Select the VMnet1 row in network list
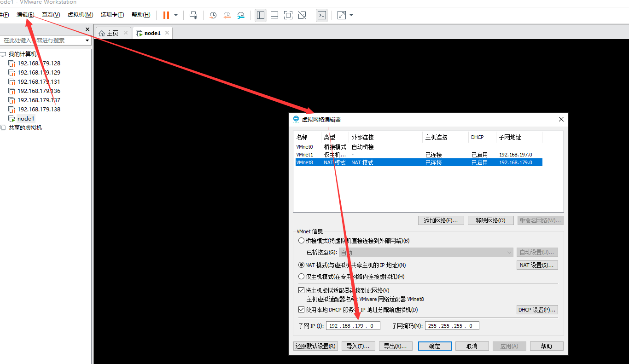Viewport: 629px width, 364px height. coord(419,155)
